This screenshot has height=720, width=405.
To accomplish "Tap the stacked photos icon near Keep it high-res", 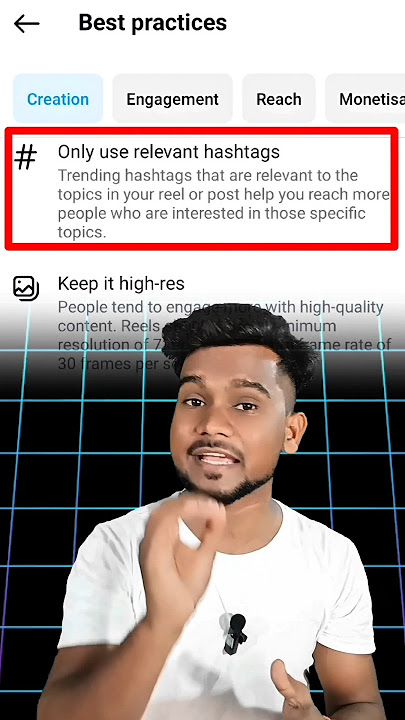I will [x=26, y=288].
